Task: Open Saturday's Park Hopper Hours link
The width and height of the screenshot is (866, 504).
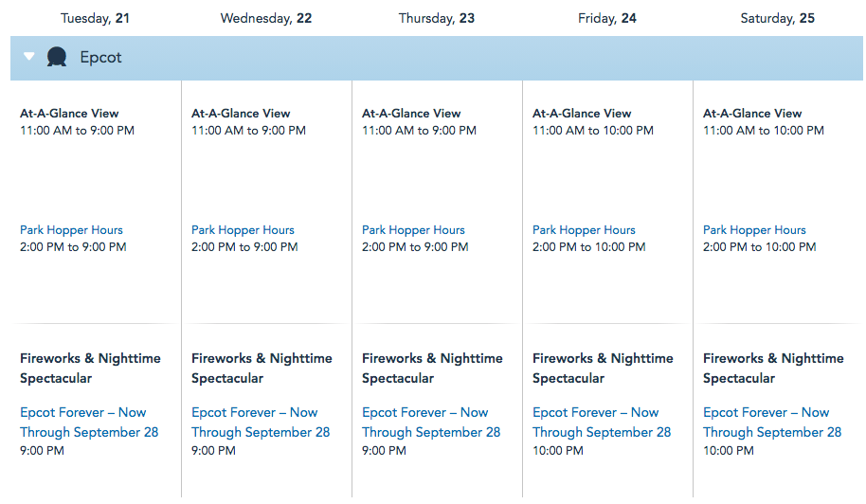Action: point(754,230)
